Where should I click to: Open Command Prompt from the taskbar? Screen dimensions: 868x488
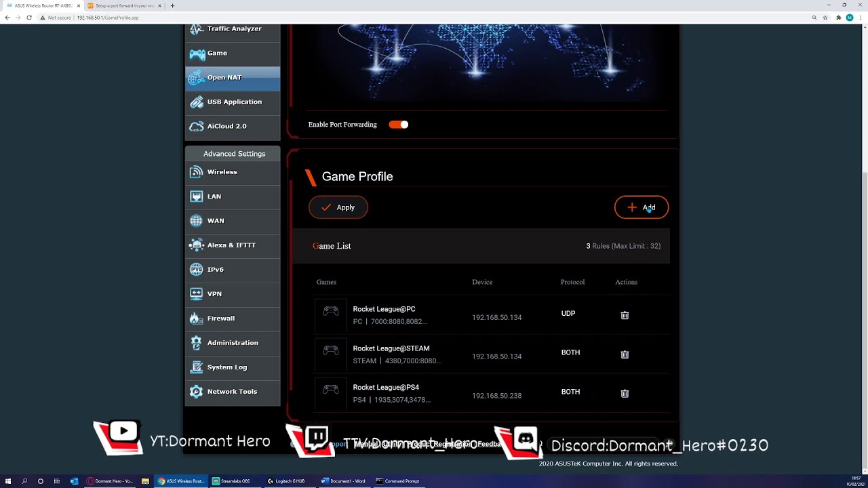click(398, 481)
